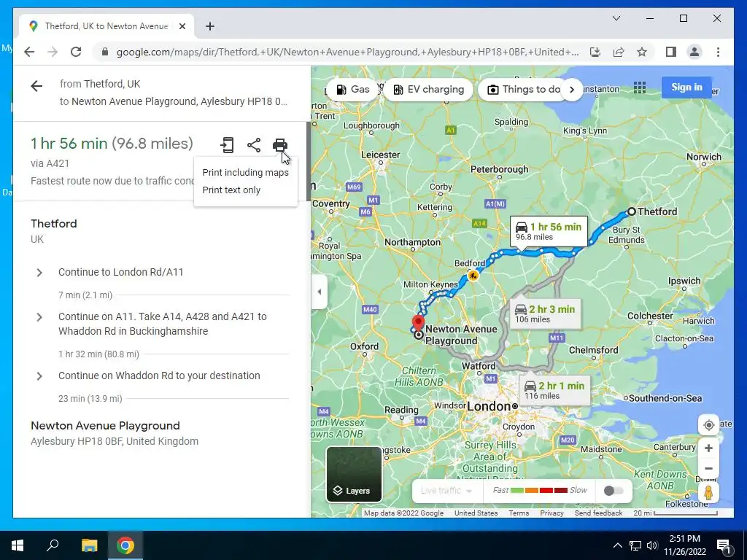Click the EV charging filter chip
This screenshot has height=560, width=747.
pos(428,90)
